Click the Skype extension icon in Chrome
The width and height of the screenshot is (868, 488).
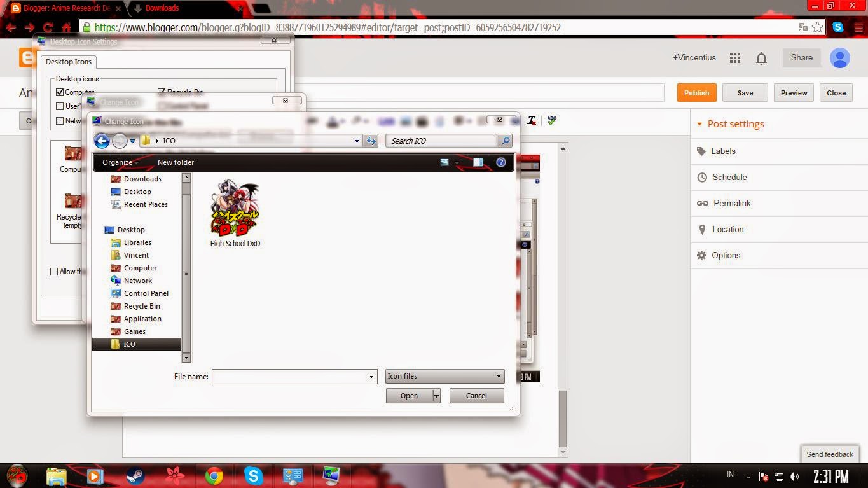(838, 27)
